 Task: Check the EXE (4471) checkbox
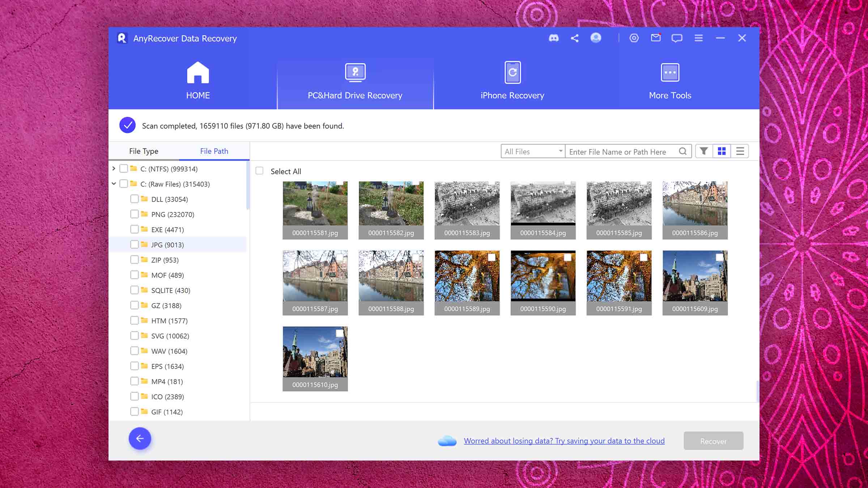135,229
